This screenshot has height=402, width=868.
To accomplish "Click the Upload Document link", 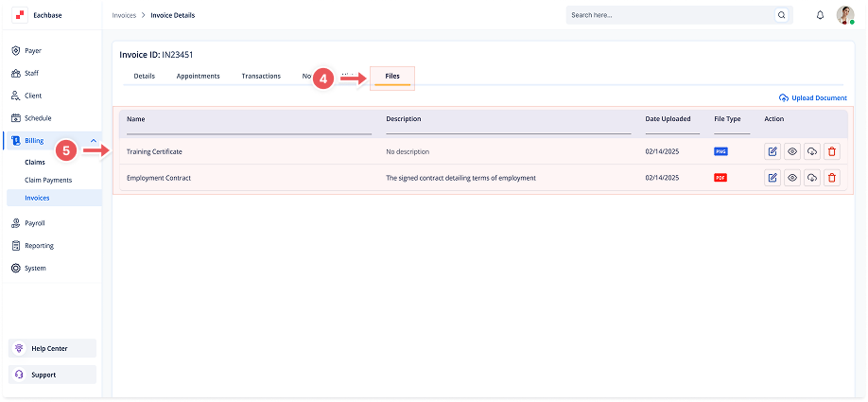I will tap(812, 98).
